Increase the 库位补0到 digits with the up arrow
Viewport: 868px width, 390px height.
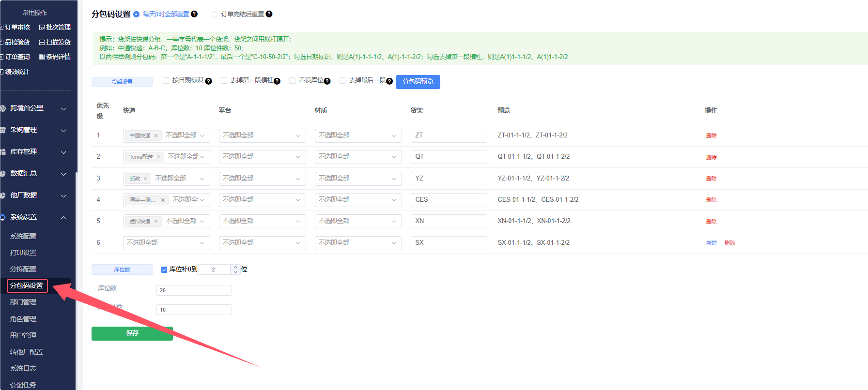coord(235,267)
